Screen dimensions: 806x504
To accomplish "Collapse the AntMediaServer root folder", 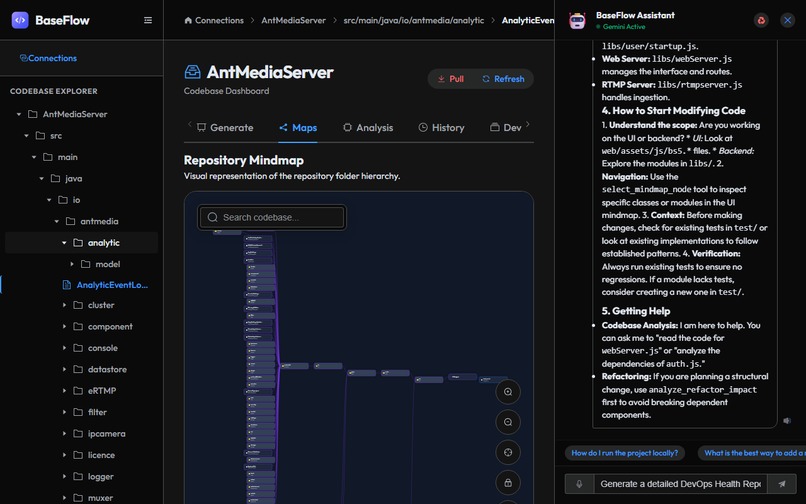I will [x=19, y=114].
